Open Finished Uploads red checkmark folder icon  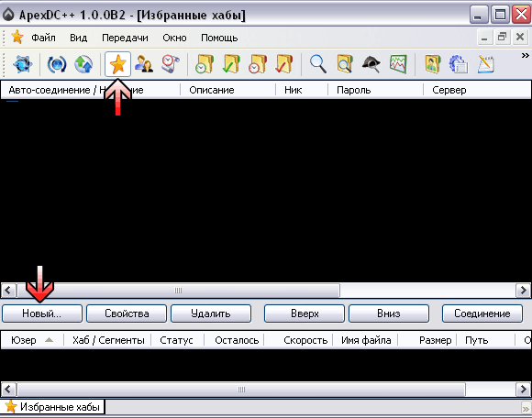click(284, 64)
